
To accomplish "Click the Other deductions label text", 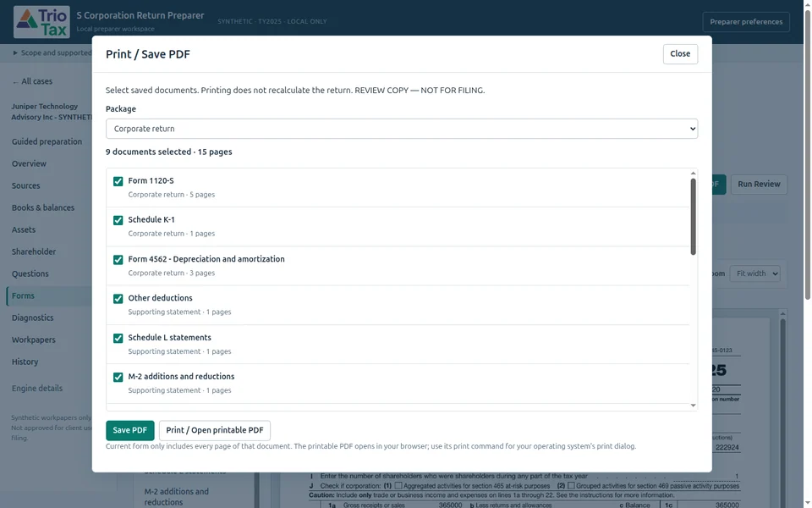I will 160,298.
